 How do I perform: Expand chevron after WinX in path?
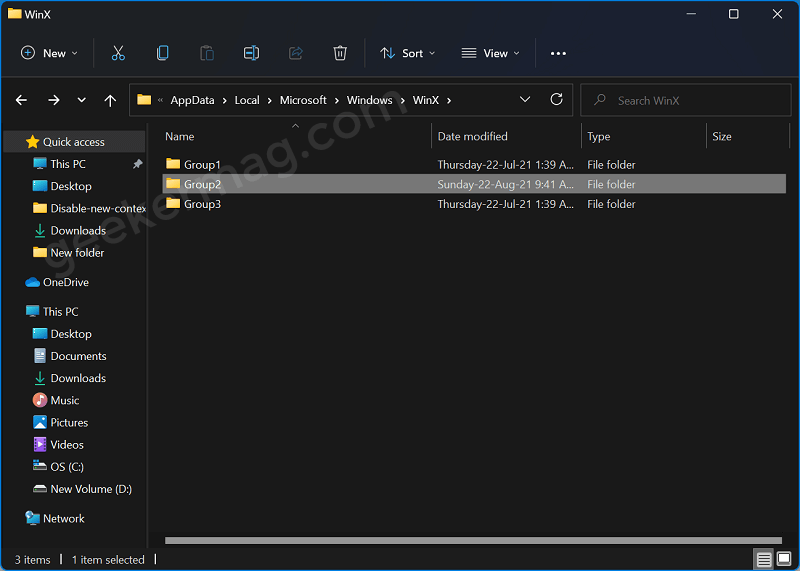(x=449, y=101)
